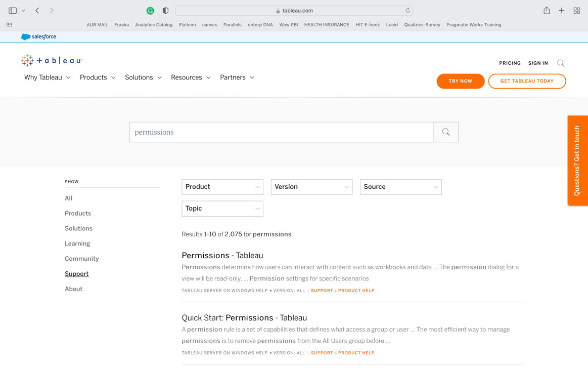Focus the permissions search field

coord(282,132)
